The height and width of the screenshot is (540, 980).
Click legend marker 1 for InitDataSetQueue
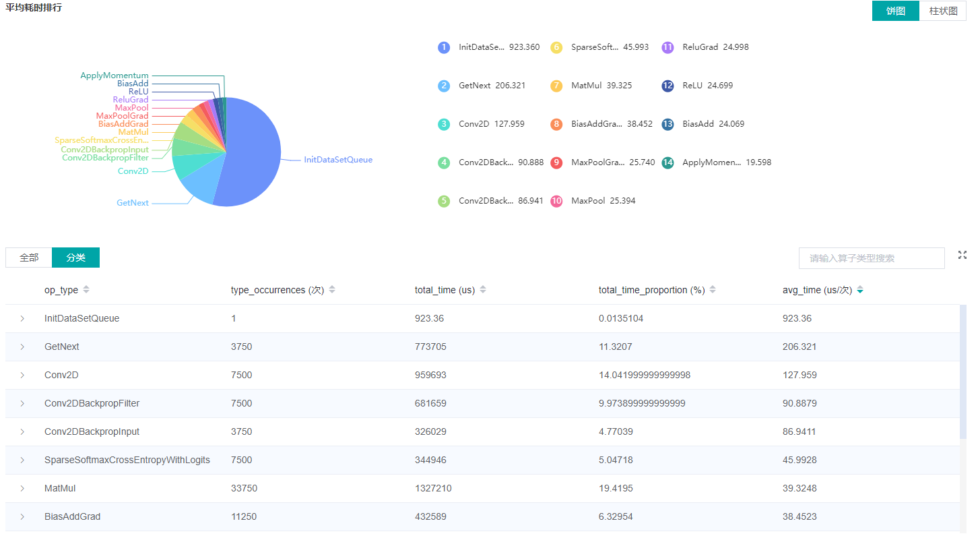[443, 47]
